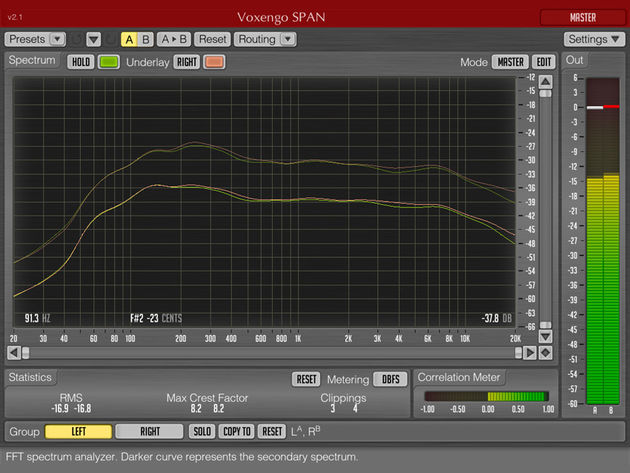Click the horizontal frequency scrollbar right handle
The height and width of the screenshot is (473, 630).
point(518,353)
